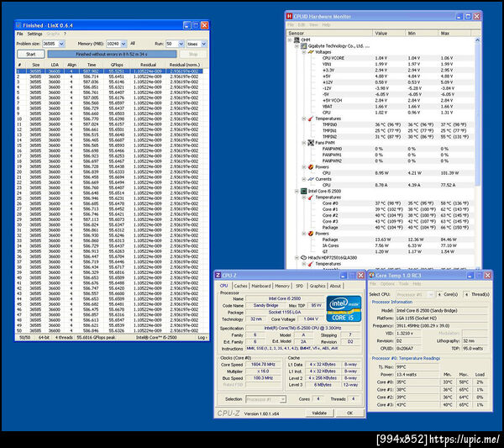Switch to About tab in CPU-Z
This screenshot has width=504, height=448.
click(x=335, y=286)
